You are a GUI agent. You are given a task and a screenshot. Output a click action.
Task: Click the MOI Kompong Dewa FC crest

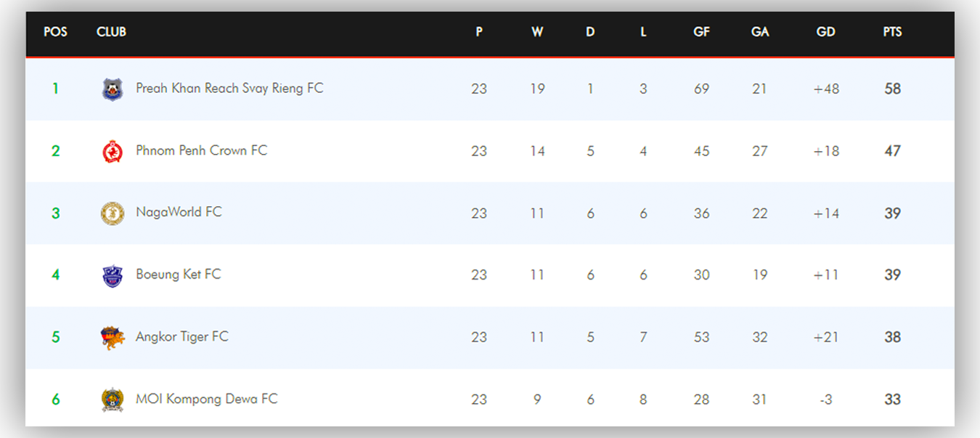113,400
